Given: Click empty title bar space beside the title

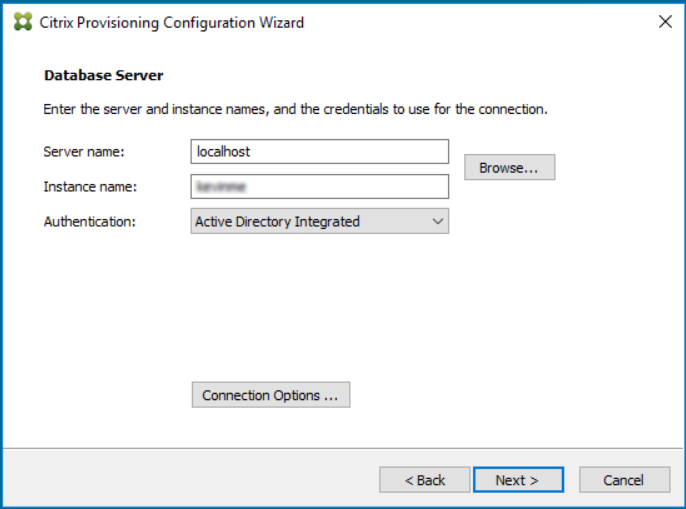Looking at the screenshot, I should (480, 22).
